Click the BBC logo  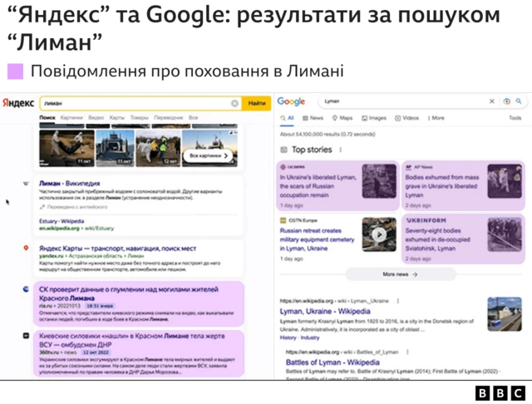pos(500,393)
